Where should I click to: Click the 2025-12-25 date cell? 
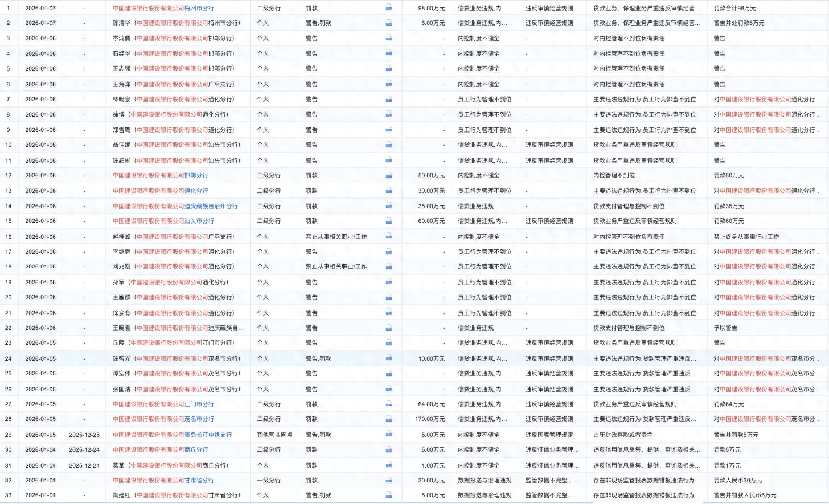click(84, 435)
